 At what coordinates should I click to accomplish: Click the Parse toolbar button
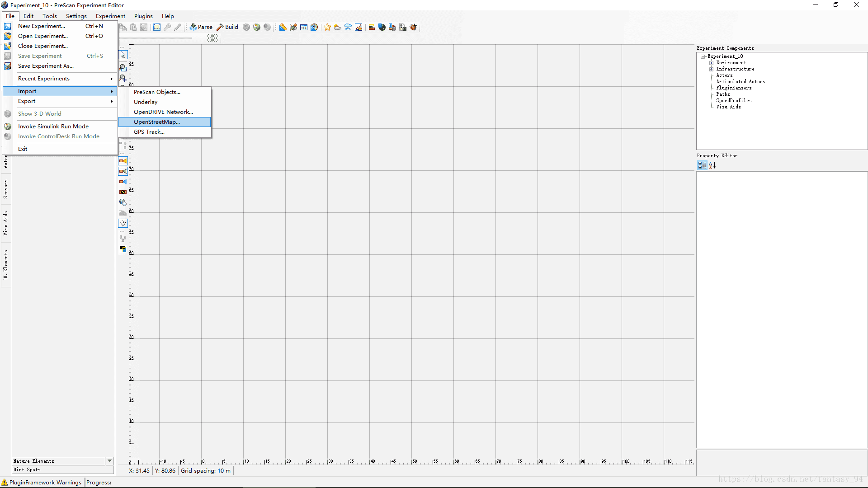[x=201, y=27]
